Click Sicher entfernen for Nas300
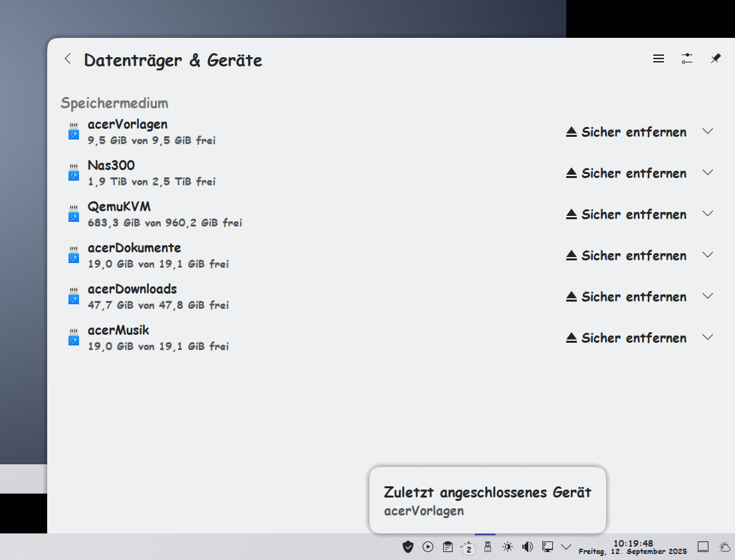Viewport: 735px width, 560px height. 626,173
